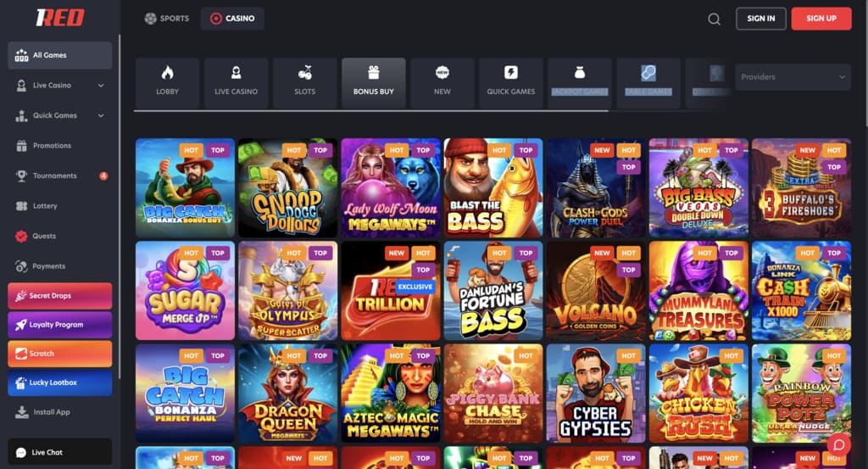
Task: Click the Install App label
Action: pyautogui.click(x=52, y=412)
